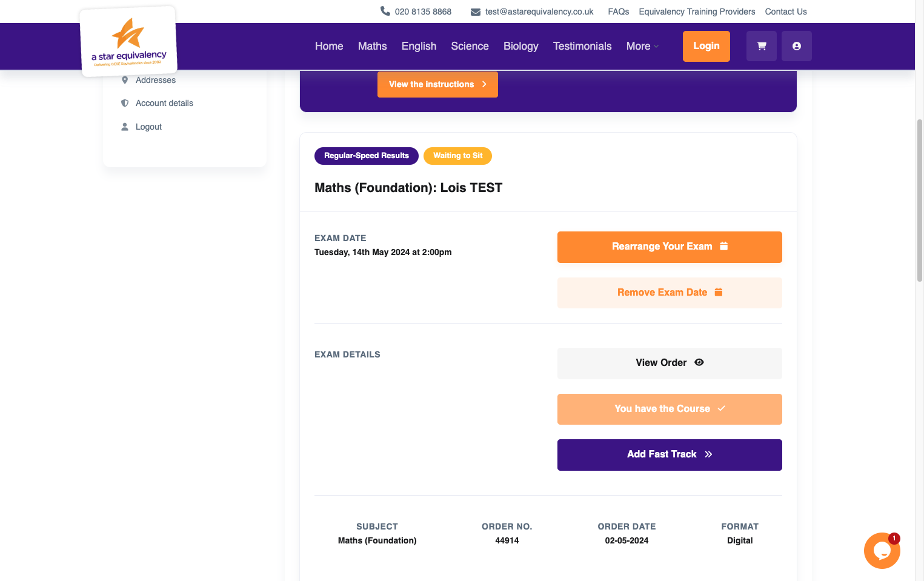Click the envelope email icon

[476, 12]
